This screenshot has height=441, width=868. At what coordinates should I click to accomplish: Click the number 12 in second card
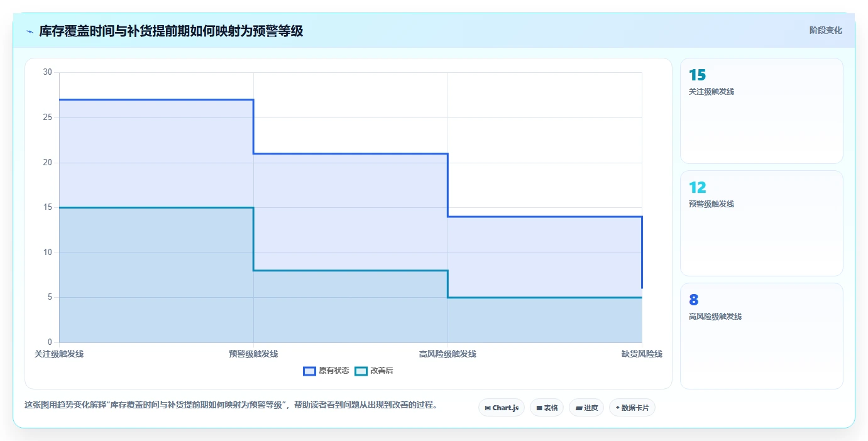pos(697,188)
